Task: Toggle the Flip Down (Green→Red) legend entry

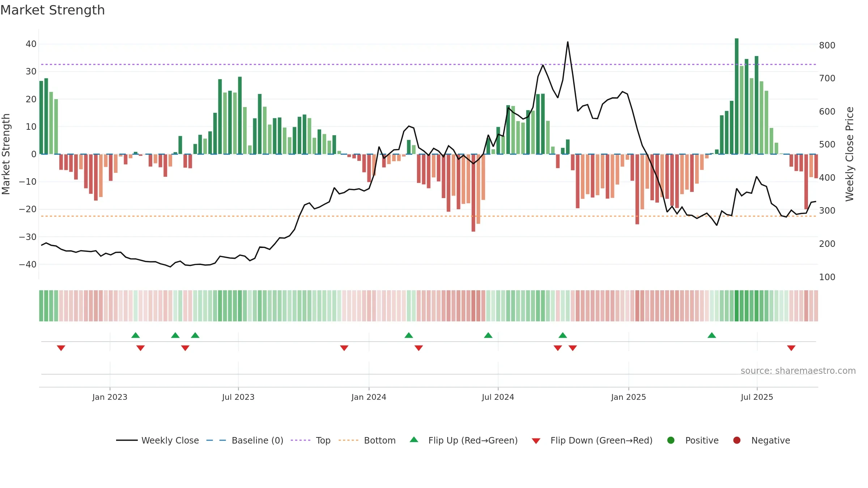Action: (592, 440)
